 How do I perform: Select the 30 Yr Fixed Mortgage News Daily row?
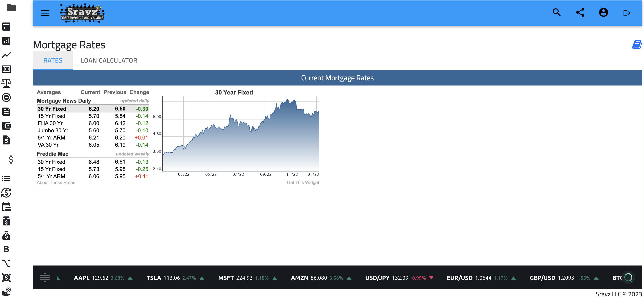coord(93,109)
